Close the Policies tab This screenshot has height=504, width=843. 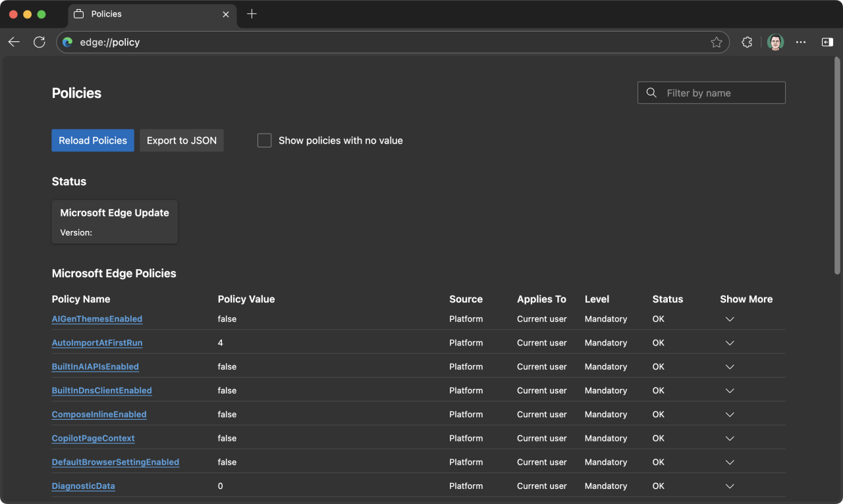pyautogui.click(x=226, y=14)
